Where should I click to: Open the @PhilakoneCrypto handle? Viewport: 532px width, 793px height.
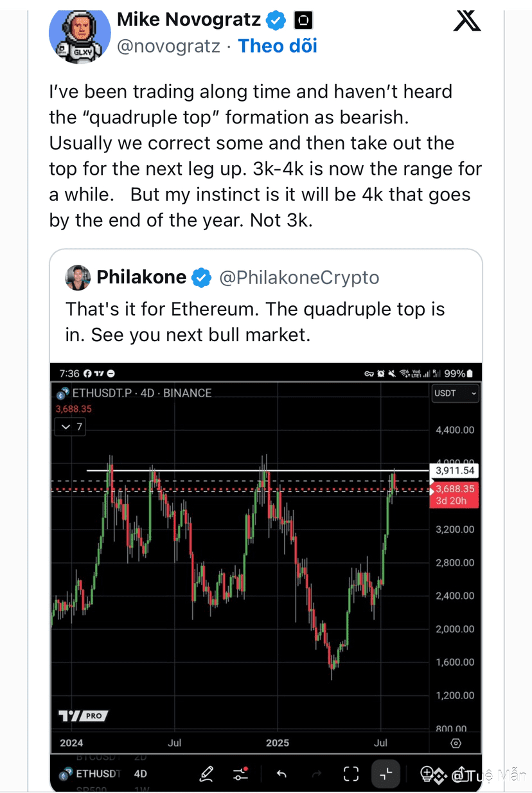click(299, 277)
